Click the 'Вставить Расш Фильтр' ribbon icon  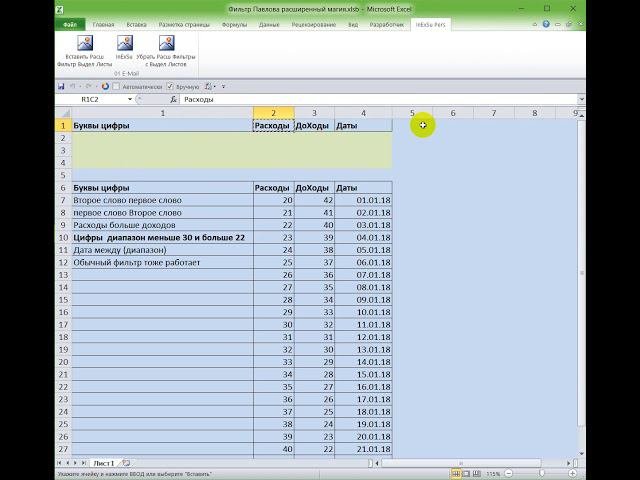point(84,44)
